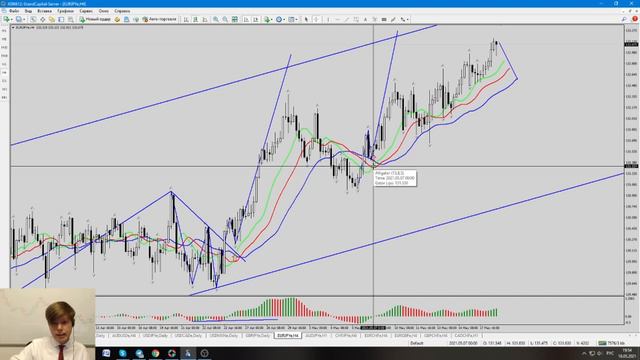Select the Text Label tool

tap(375, 19)
